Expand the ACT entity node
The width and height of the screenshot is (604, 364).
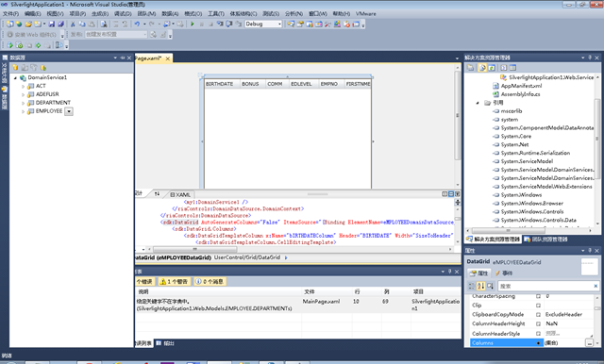click(23, 86)
